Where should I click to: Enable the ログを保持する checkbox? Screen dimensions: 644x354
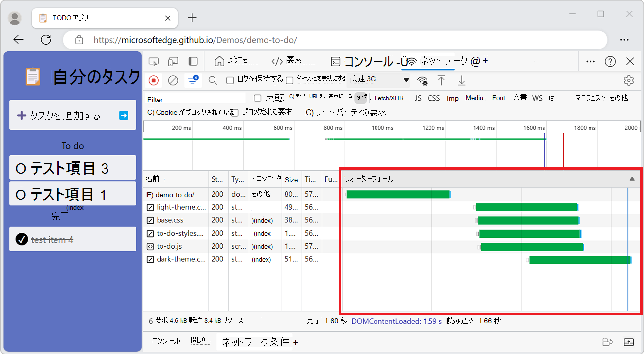pos(231,80)
